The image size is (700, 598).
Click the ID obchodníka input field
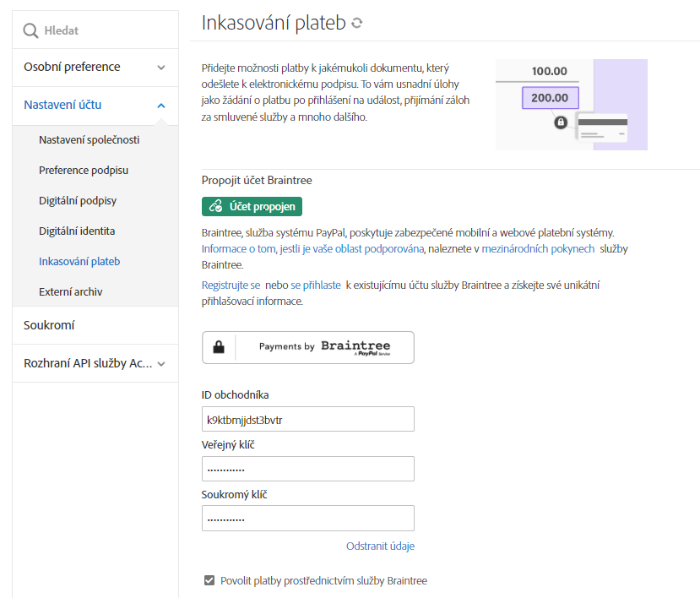pyautogui.click(x=307, y=419)
